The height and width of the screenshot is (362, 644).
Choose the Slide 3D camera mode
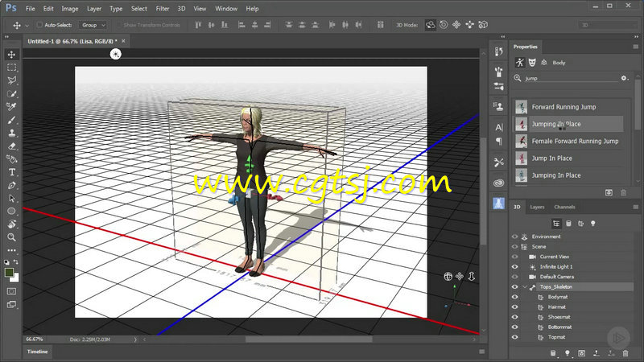coord(470,25)
